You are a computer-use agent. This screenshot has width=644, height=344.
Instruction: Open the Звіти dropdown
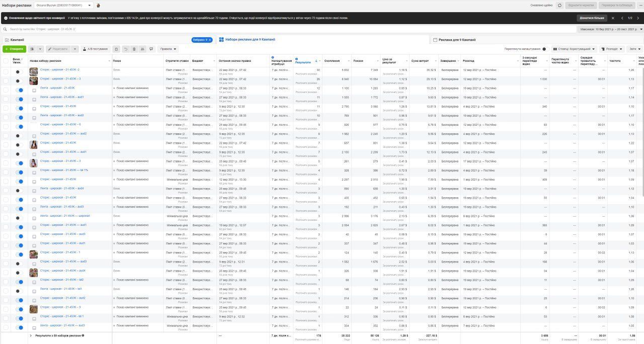click(x=635, y=49)
